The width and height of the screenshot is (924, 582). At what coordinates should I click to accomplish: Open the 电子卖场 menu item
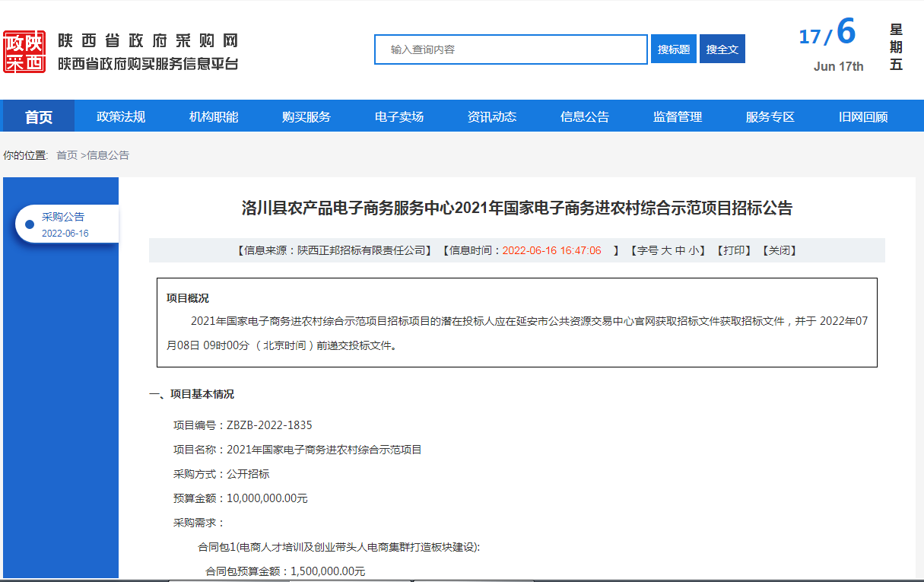pyautogui.click(x=399, y=116)
